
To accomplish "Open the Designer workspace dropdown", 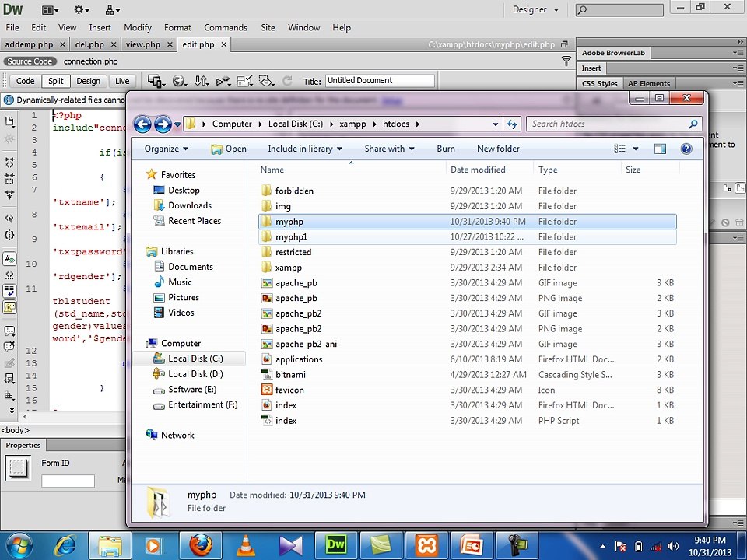I will point(535,9).
